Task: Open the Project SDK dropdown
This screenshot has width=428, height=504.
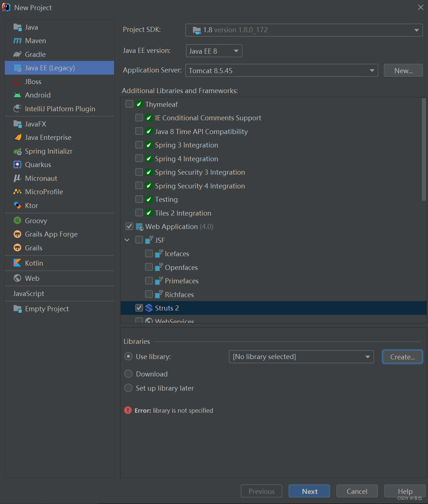Action: (304, 30)
